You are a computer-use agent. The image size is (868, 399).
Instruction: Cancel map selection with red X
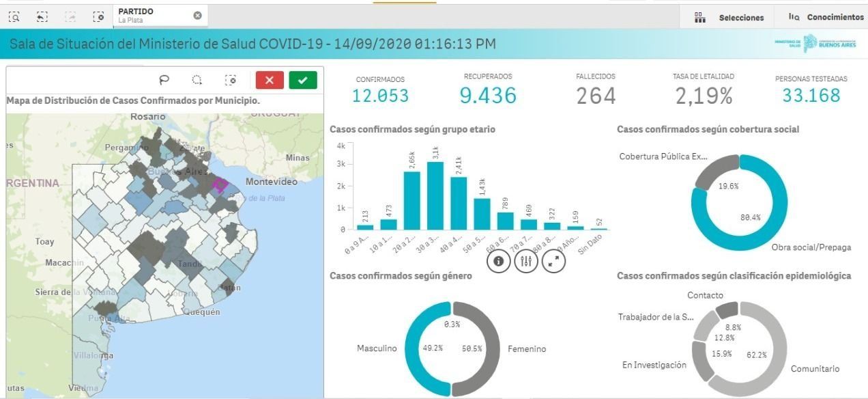(270, 80)
